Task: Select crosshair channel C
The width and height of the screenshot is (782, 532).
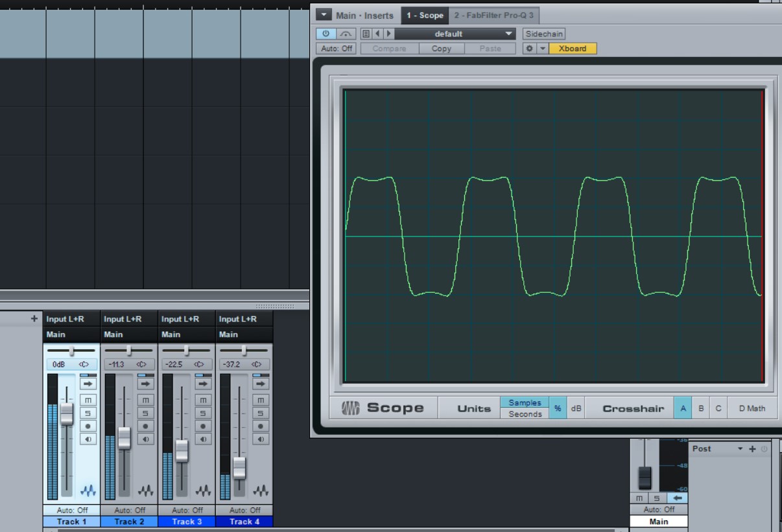Action: [x=718, y=408]
